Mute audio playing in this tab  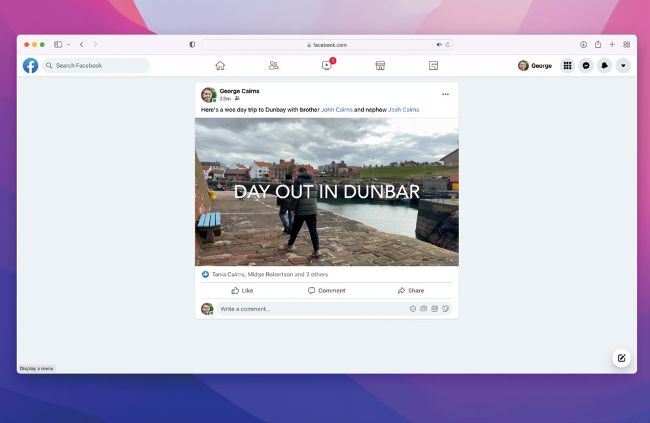(439, 44)
